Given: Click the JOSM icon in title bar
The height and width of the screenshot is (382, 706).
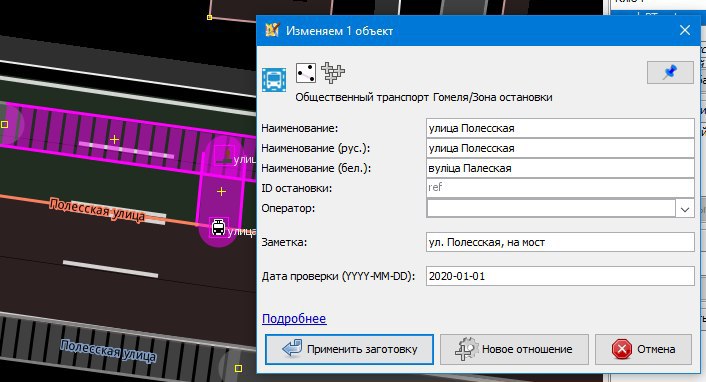Looking at the screenshot, I should click(272, 30).
